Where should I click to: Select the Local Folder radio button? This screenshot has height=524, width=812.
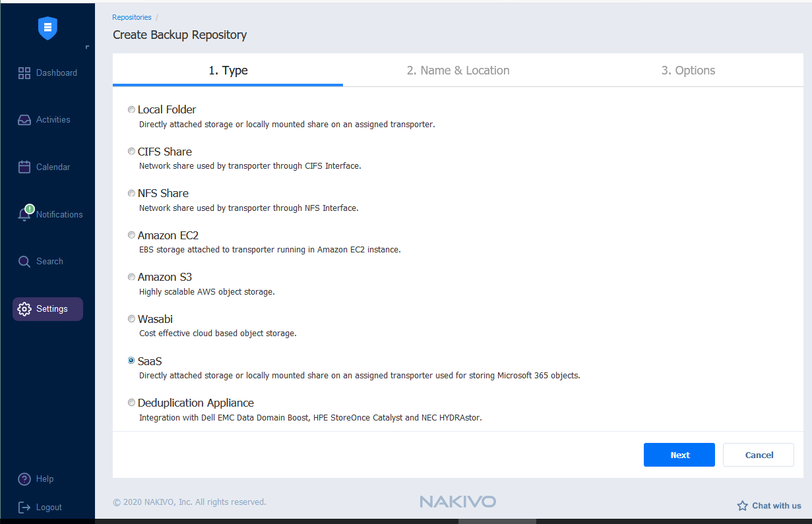(x=131, y=109)
